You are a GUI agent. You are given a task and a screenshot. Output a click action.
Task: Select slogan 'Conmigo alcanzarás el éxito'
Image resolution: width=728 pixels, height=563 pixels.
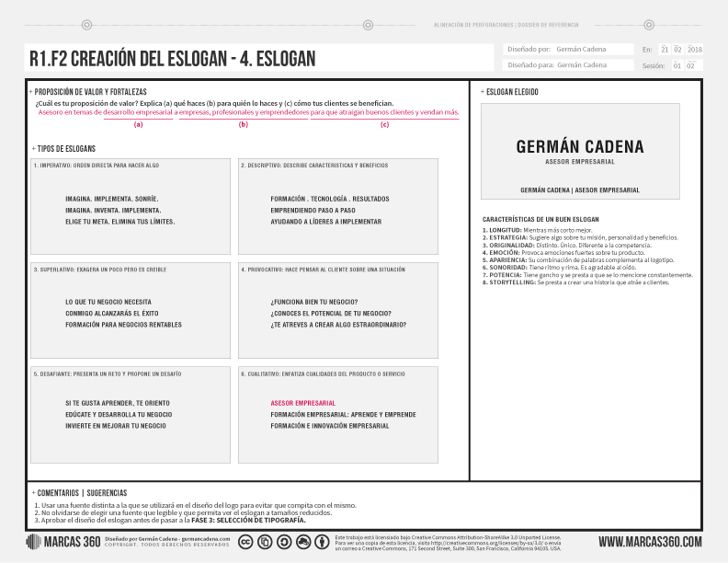tap(112, 314)
